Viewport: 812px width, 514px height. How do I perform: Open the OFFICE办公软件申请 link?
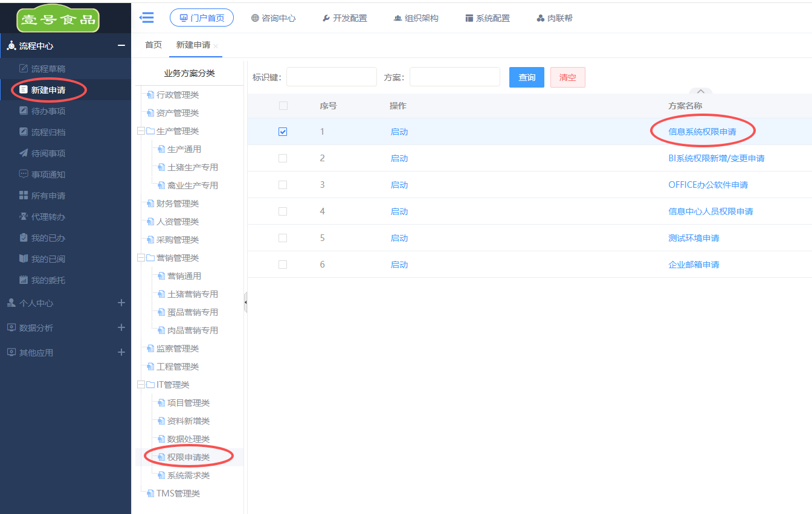tap(707, 185)
